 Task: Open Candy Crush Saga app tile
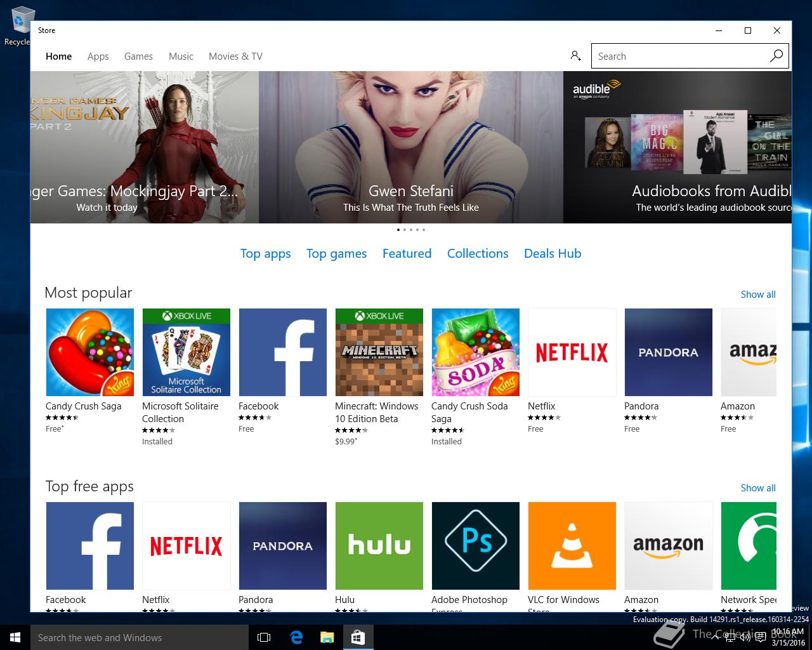[x=90, y=352]
